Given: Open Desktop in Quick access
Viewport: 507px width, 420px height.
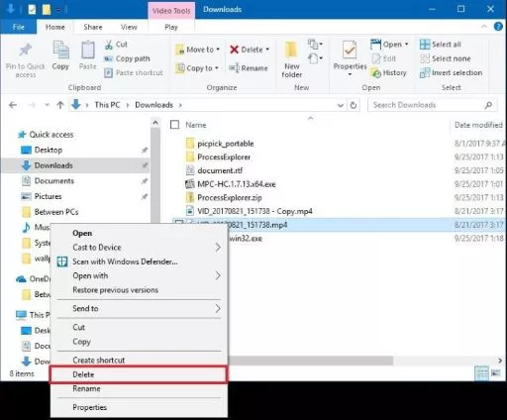Looking at the screenshot, I should coord(49,150).
